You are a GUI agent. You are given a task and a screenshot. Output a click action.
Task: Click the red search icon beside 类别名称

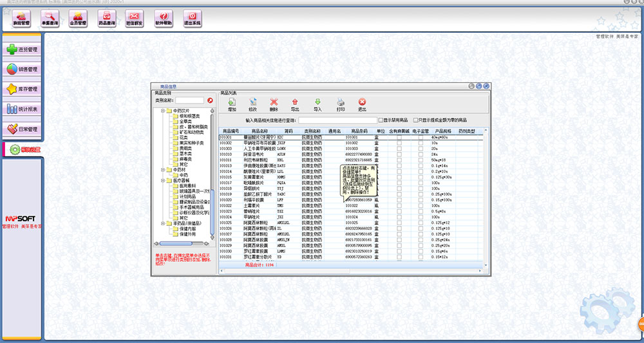210,100
